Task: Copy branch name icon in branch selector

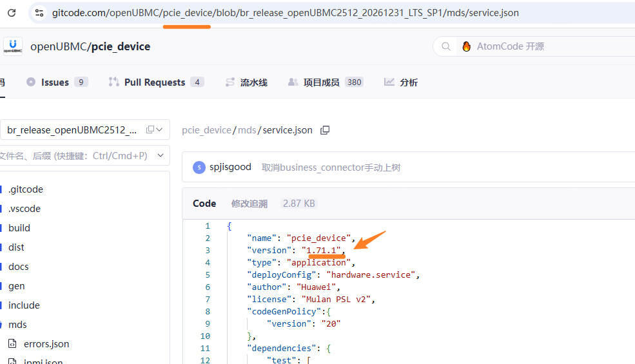Action: tap(150, 129)
